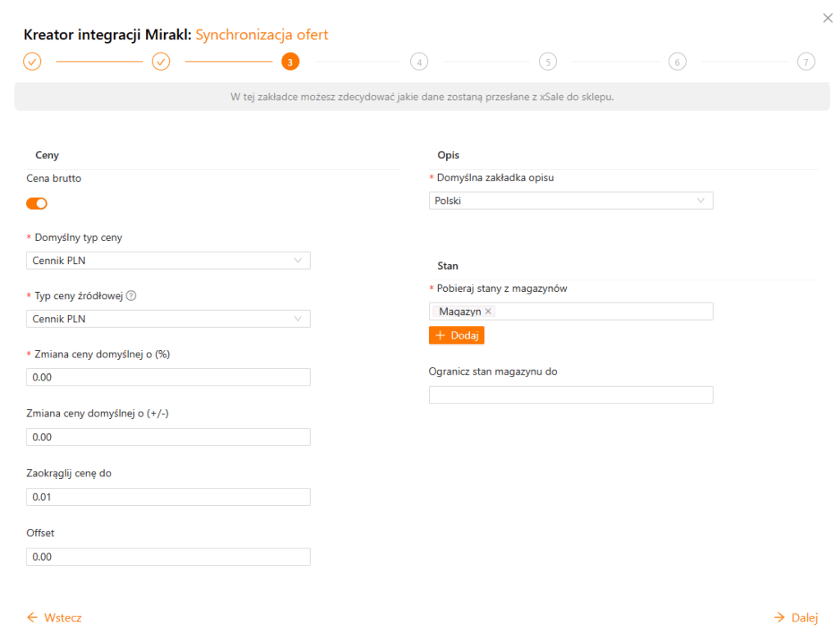Toggle the Cena brutto switch
840x642 pixels.
(37, 203)
